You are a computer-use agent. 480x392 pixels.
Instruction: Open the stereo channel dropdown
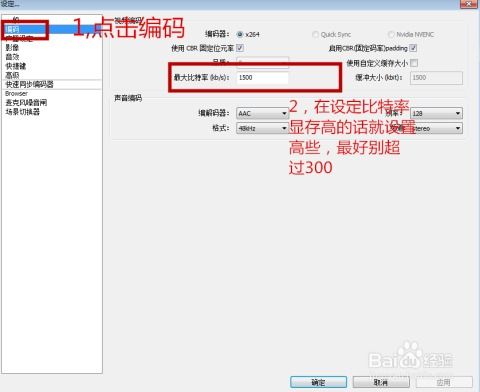pos(436,128)
